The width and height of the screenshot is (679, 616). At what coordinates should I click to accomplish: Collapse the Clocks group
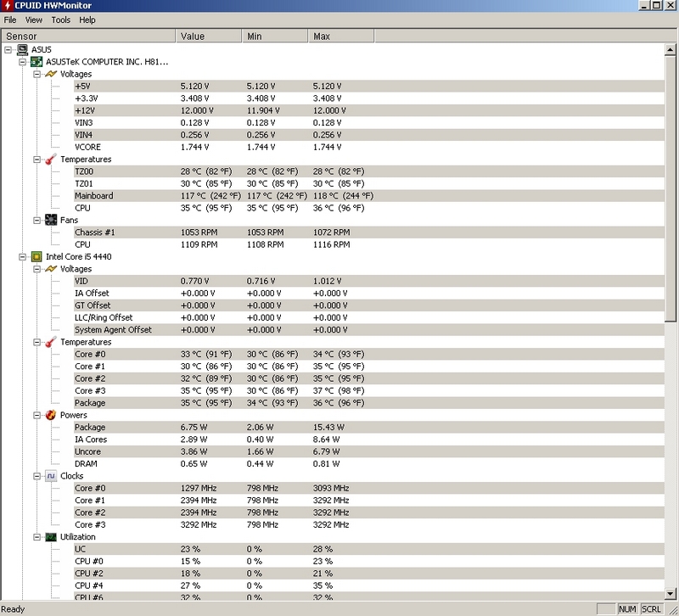[36, 476]
